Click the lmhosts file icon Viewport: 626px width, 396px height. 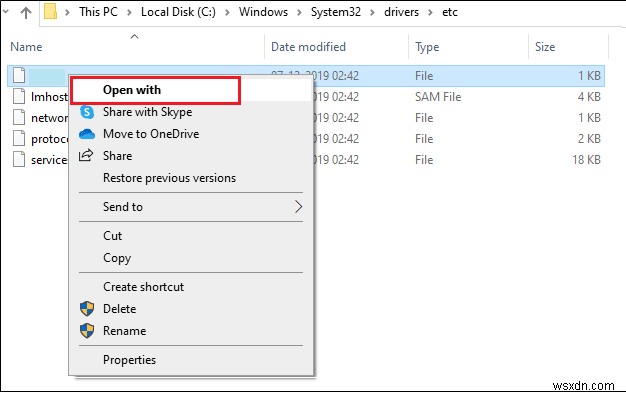19,96
